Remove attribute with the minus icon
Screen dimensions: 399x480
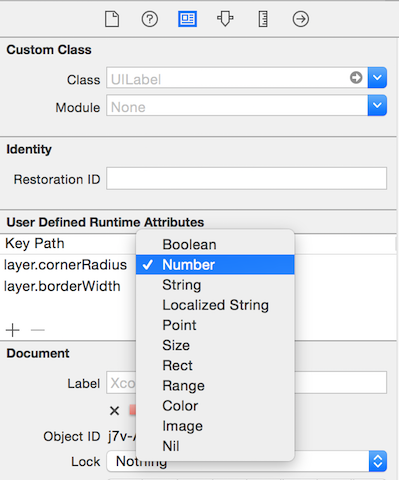(38, 330)
